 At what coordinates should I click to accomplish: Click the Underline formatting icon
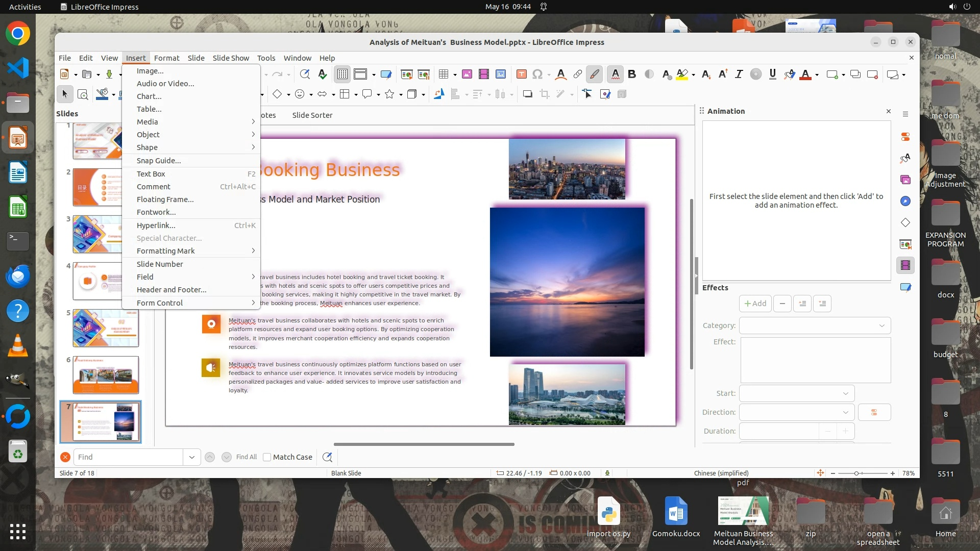tap(772, 74)
